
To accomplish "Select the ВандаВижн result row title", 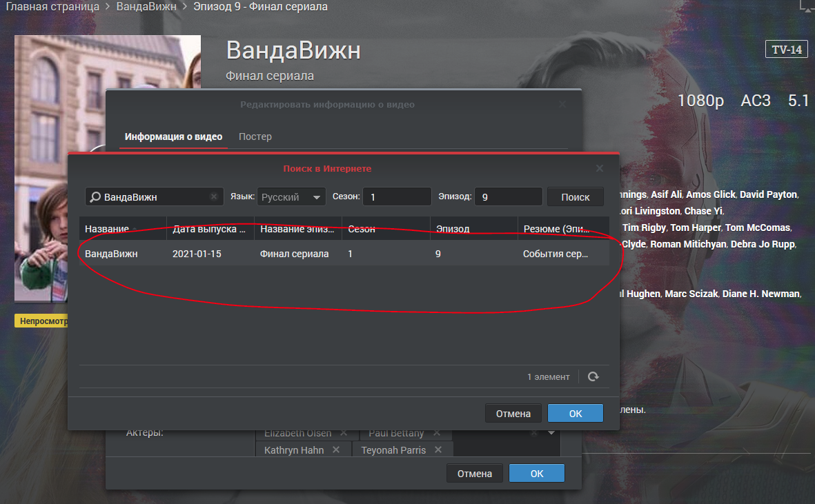I will pyautogui.click(x=111, y=254).
